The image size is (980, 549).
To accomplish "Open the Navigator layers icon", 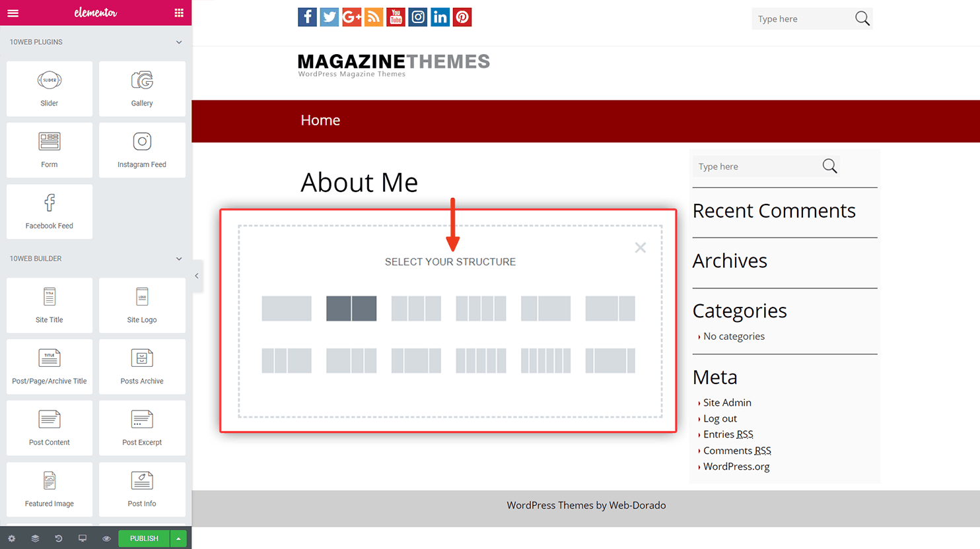I will (x=35, y=538).
